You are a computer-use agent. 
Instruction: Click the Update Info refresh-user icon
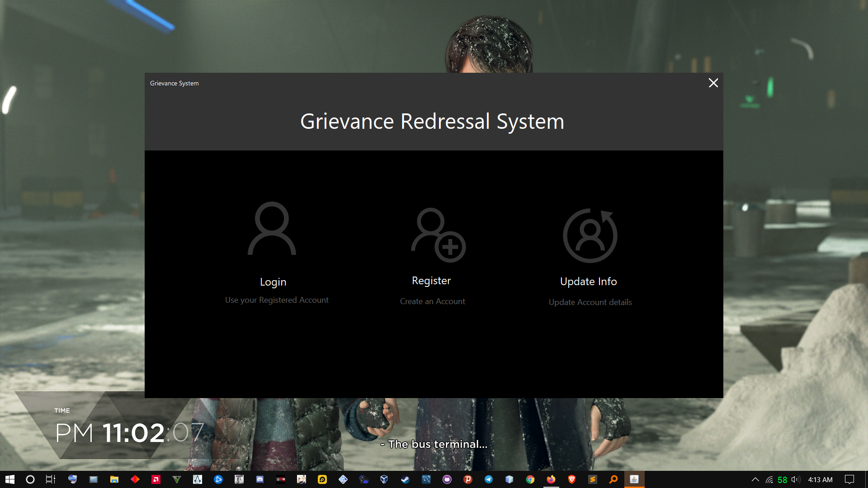point(590,235)
